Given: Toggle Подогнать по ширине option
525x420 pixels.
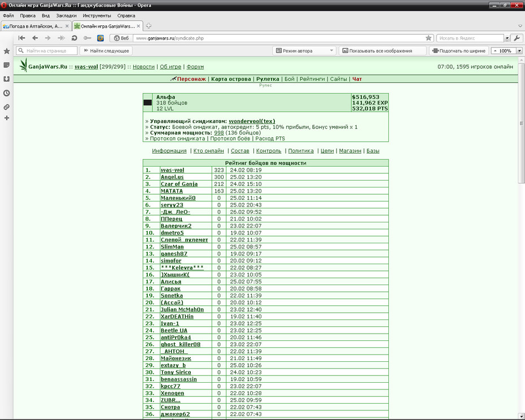Looking at the screenshot, I should (x=459, y=51).
